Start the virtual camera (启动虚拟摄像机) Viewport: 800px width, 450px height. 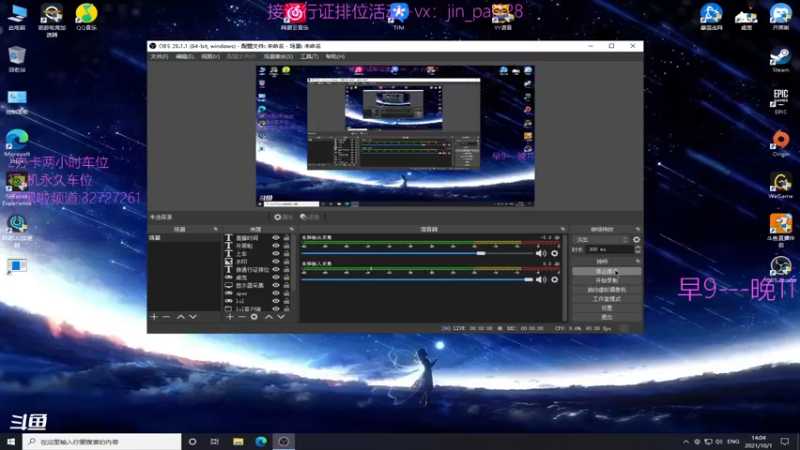coord(607,290)
